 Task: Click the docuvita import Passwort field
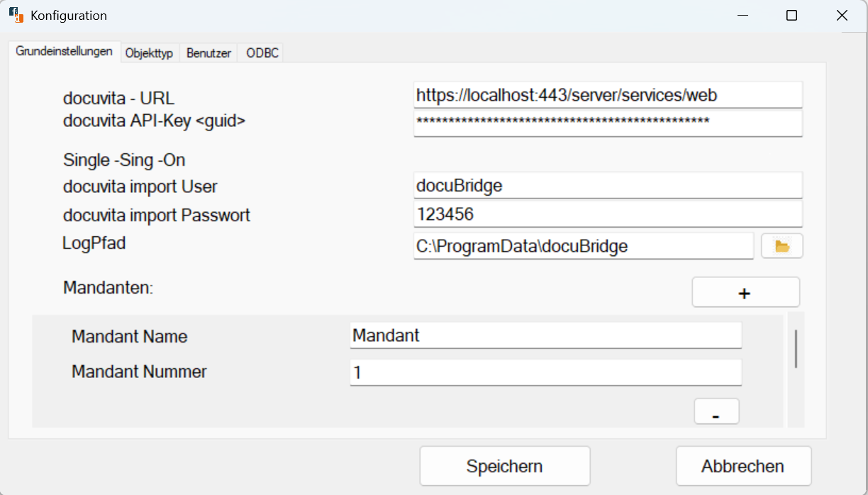608,214
